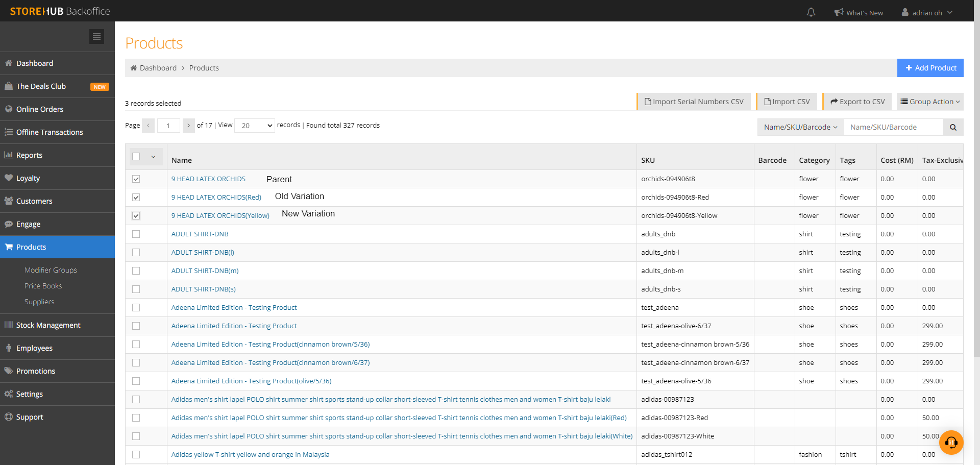Open Adidas yellow T-shirt product link
Screen dimensions: 980x465
coord(250,455)
